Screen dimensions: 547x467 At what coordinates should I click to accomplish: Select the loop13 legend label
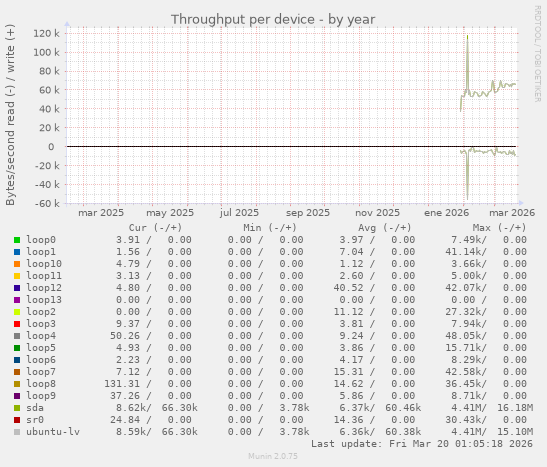(x=44, y=300)
